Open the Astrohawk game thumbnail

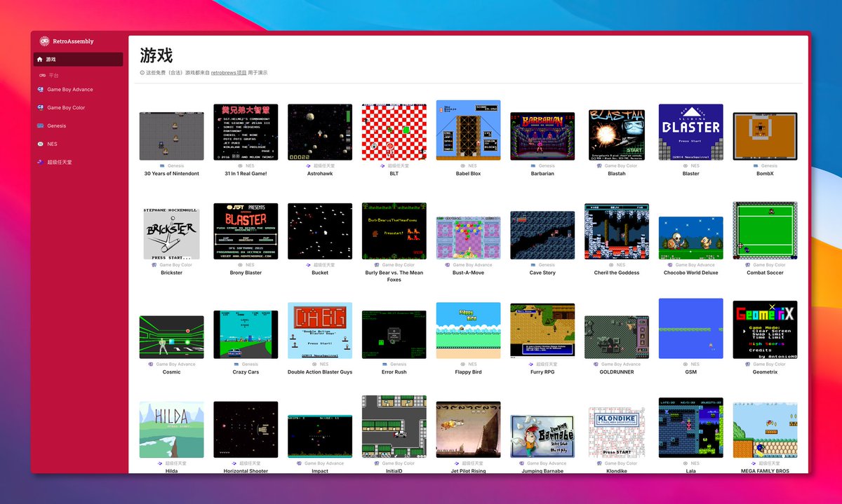320,132
